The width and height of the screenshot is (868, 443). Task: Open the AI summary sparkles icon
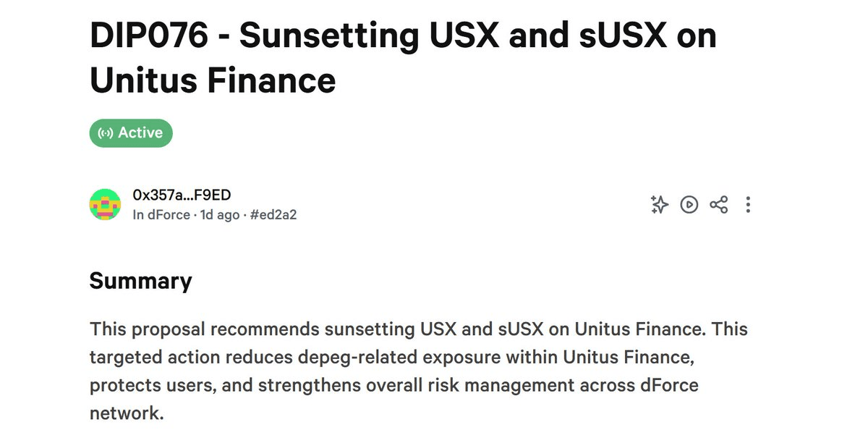click(x=659, y=206)
